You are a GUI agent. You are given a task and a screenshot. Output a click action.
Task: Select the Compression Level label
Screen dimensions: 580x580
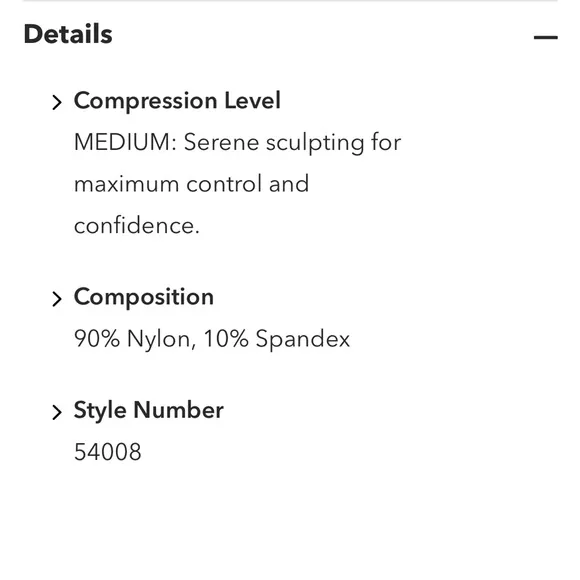click(177, 101)
